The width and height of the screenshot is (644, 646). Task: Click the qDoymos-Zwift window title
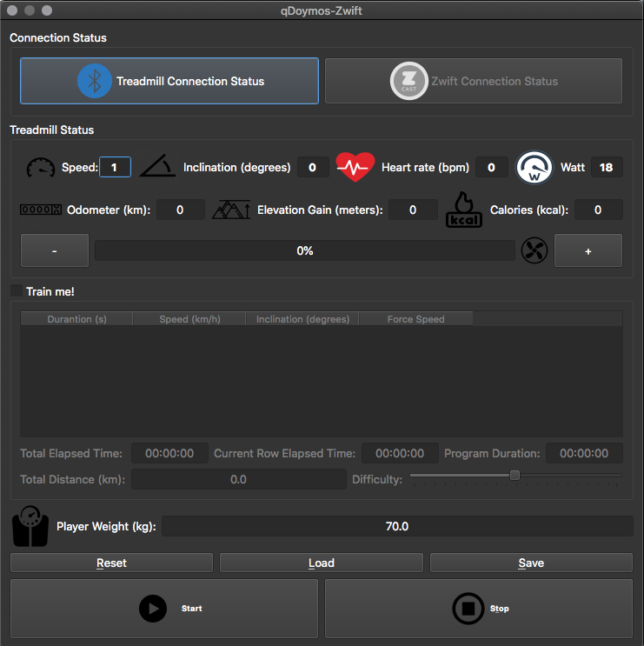coord(322,10)
